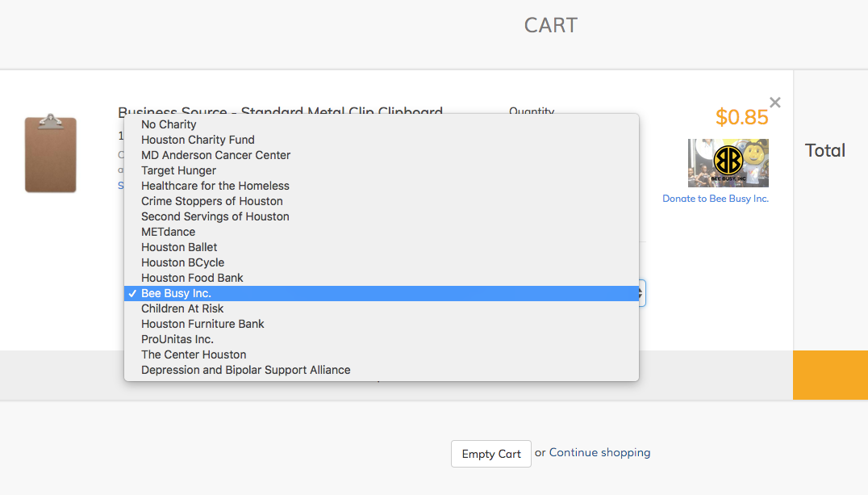Follow the Continue shopping link
868x495 pixels.
pos(599,452)
